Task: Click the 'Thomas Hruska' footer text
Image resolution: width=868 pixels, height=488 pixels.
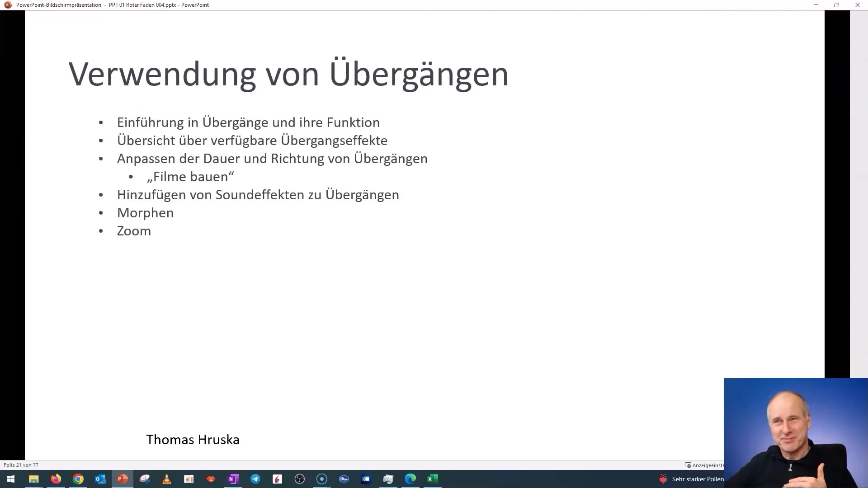Action: (x=193, y=440)
